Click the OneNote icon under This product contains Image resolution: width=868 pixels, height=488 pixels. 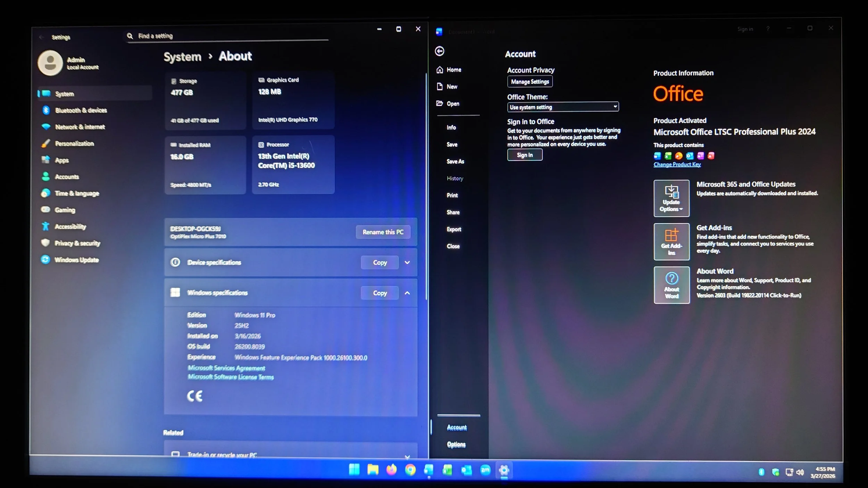(x=700, y=156)
